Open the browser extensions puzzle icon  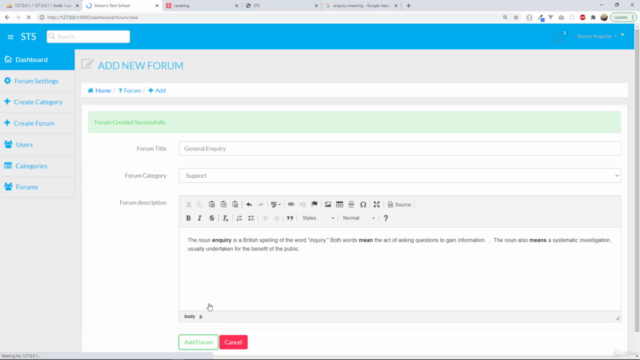593,17
